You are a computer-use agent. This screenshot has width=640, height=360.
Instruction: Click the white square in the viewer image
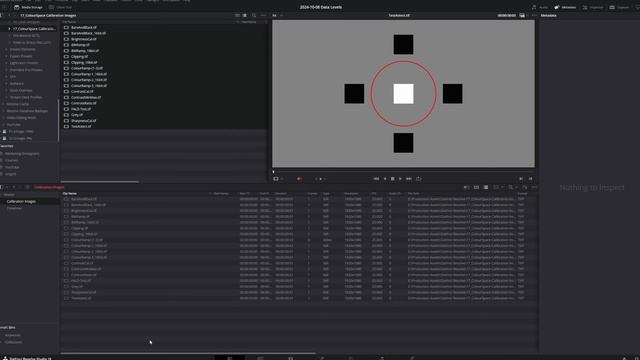click(x=403, y=94)
